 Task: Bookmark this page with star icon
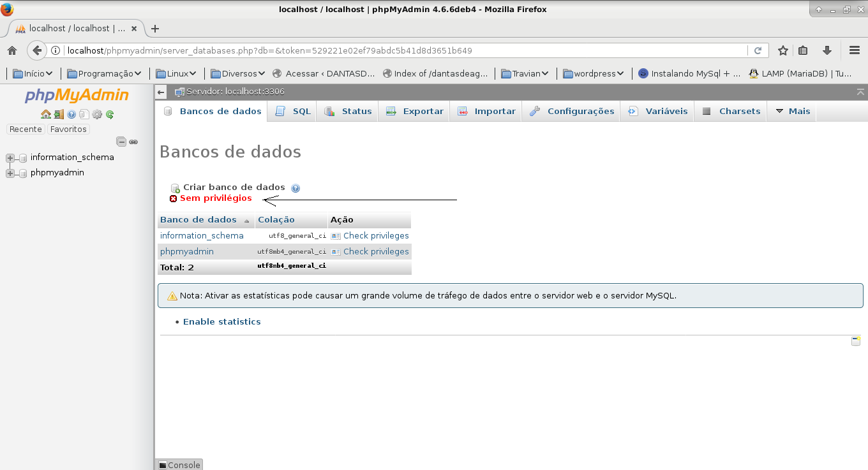pyautogui.click(x=783, y=50)
